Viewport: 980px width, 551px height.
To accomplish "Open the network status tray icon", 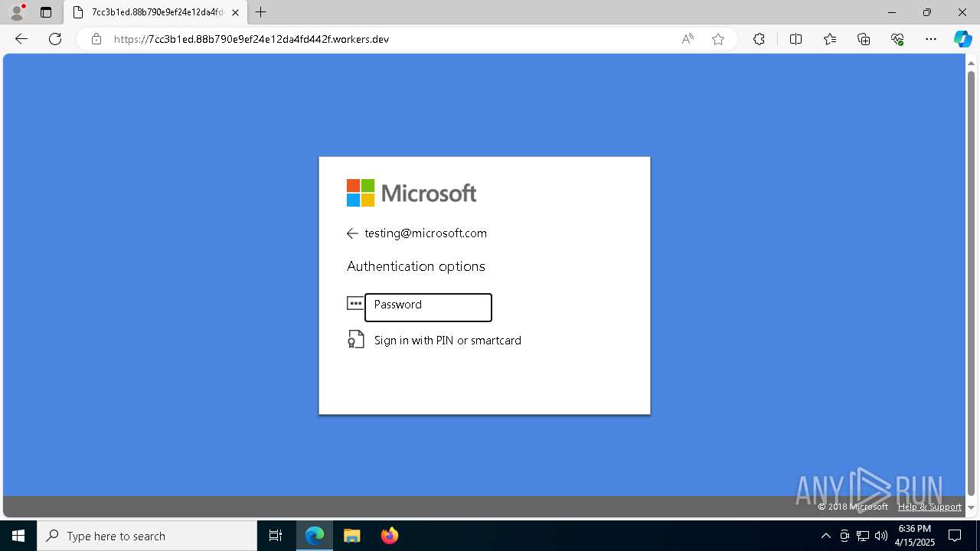I will [863, 536].
